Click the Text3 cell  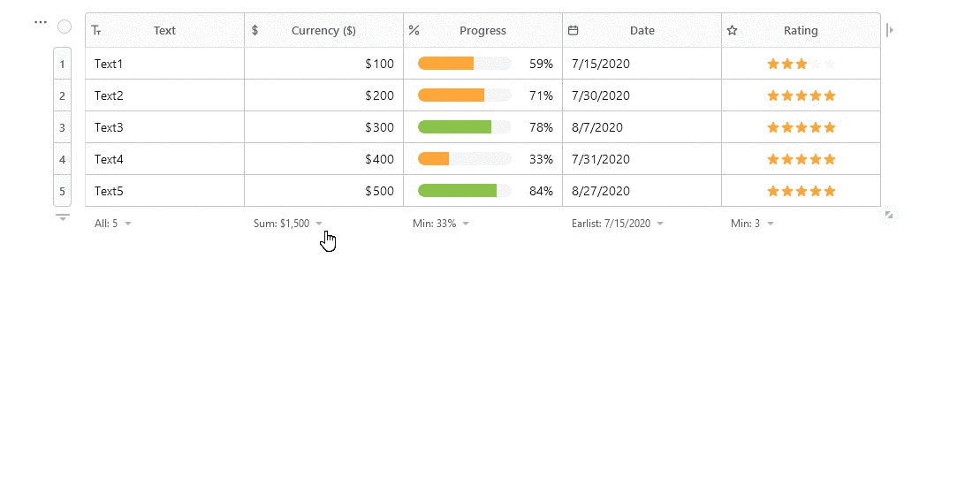(165, 127)
